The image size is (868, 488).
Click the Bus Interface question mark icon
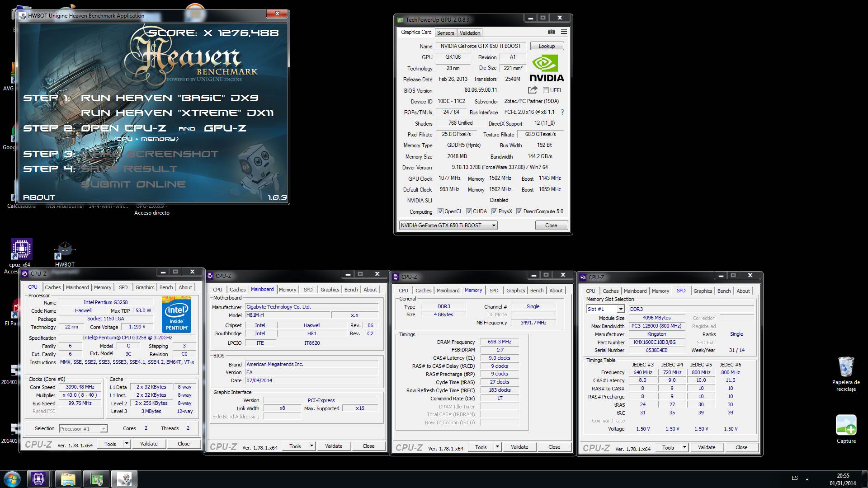click(x=562, y=112)
